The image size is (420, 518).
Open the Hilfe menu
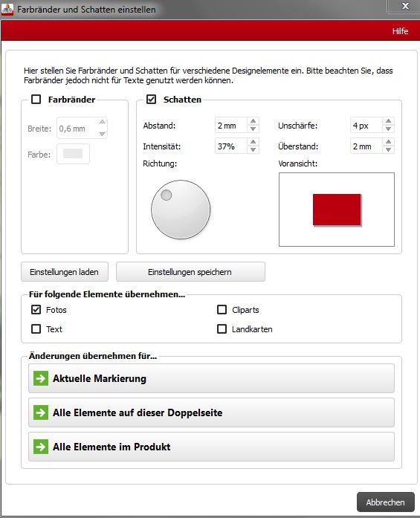[x=400, y=31]
